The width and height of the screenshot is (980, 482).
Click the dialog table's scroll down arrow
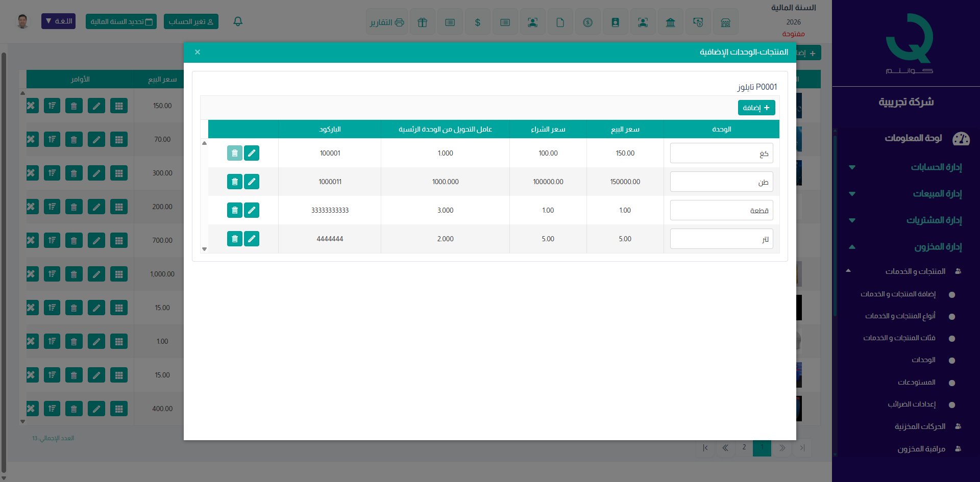pyautogui.click(x=204, y=249)
